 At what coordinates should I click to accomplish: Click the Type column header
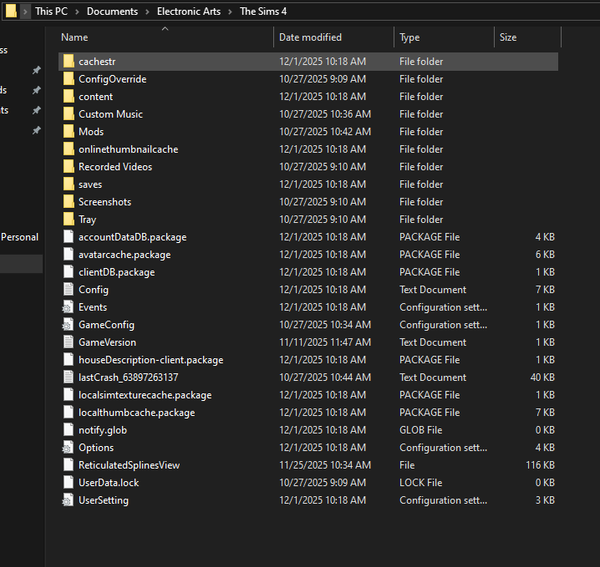point(410,38)
